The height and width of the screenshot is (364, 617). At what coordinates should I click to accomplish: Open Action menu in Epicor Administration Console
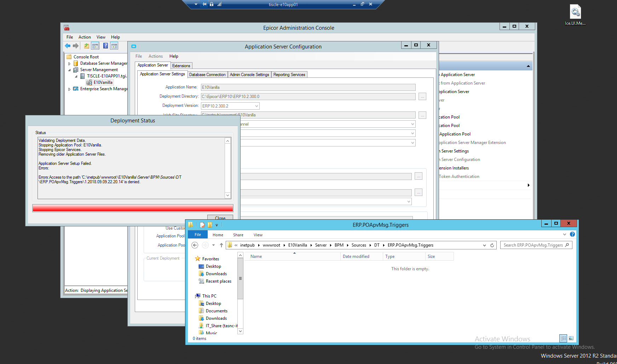85,37
